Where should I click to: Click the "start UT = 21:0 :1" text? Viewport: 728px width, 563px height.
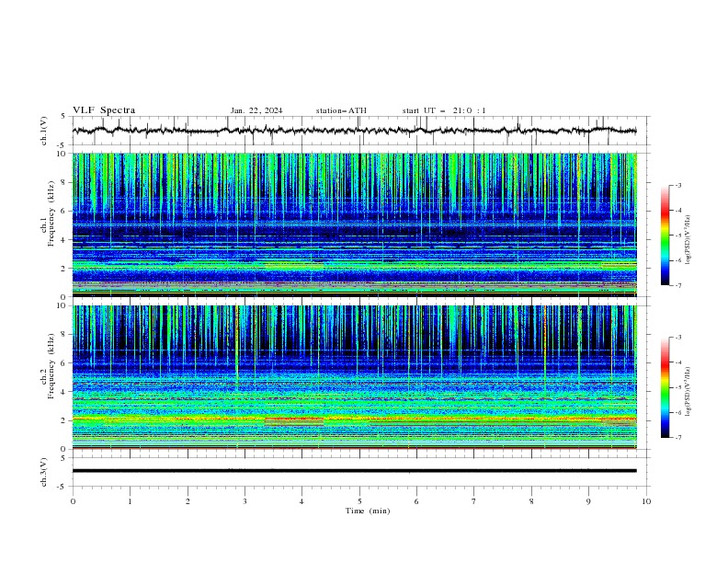pyautogui.click(x=444, y=110)
